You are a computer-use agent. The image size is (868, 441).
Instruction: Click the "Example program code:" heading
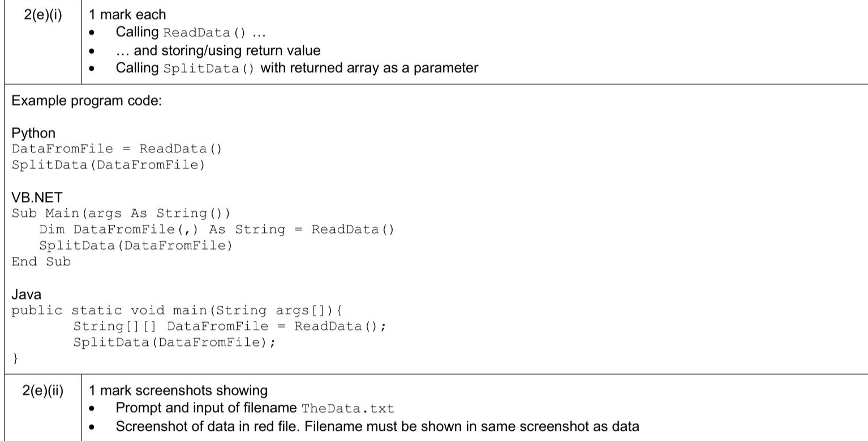tap(87, 101)
